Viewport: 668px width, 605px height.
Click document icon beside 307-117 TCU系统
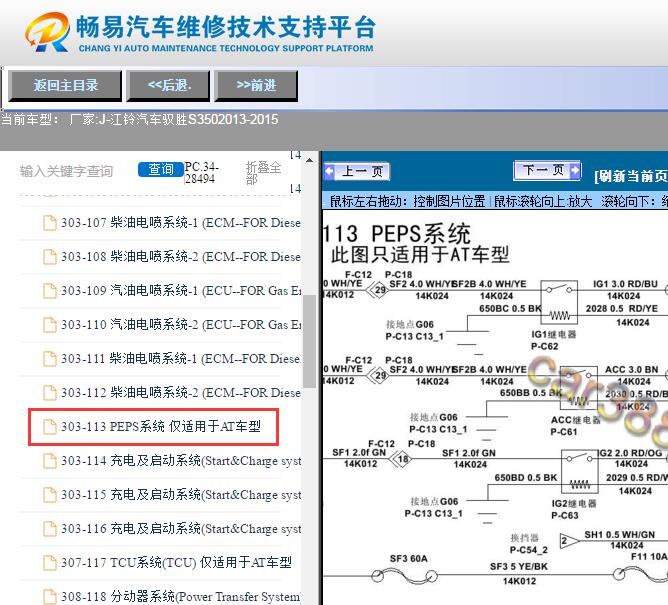tap(50, 563)
